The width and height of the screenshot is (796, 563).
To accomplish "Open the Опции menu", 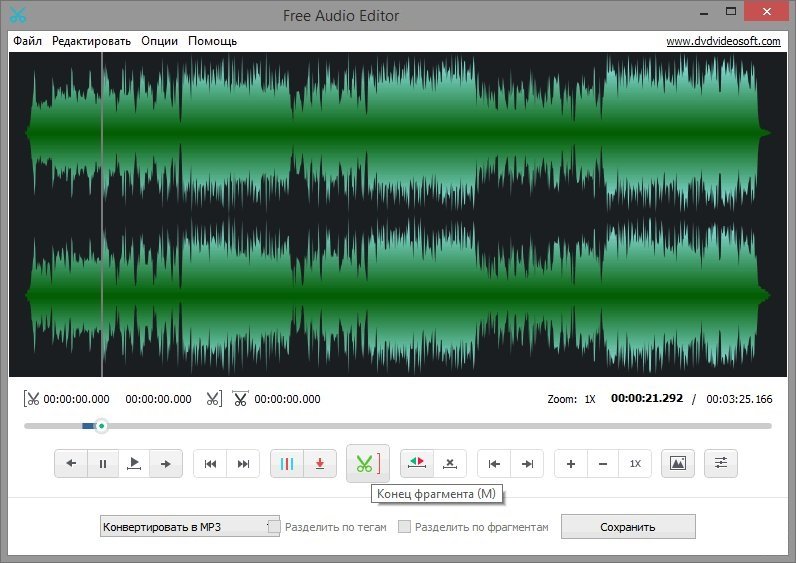I will click(x=160, y=41).
